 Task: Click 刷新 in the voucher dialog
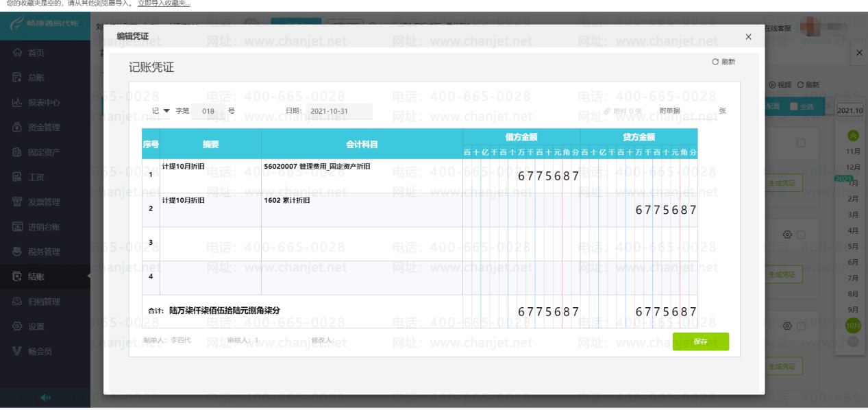723,62
